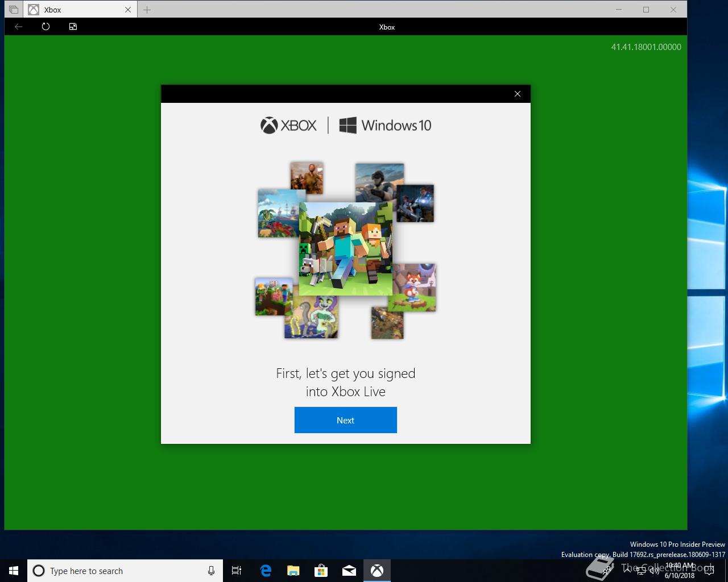Click the Next button in sign-in dialog
The image size is (728, 582).
[x=345, y=420]
